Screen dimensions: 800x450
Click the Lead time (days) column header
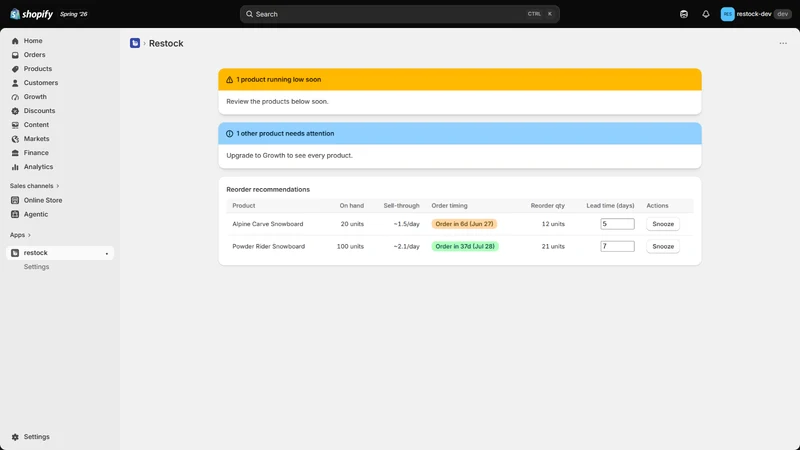pyautogui.click(x=610, y=206)
